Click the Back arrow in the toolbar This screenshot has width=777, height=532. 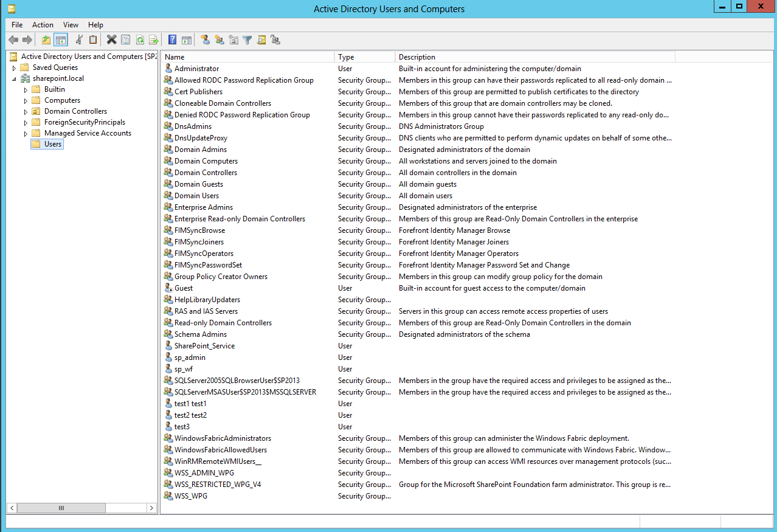[13, 40]
